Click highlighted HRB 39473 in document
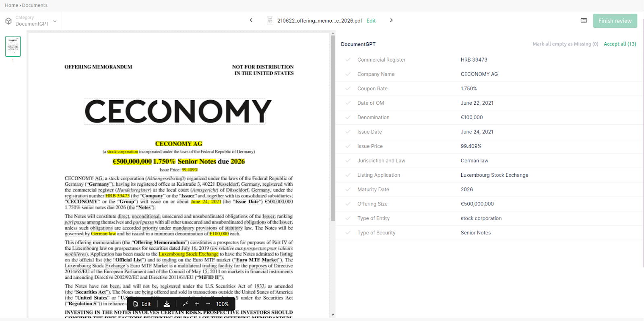 117,196
